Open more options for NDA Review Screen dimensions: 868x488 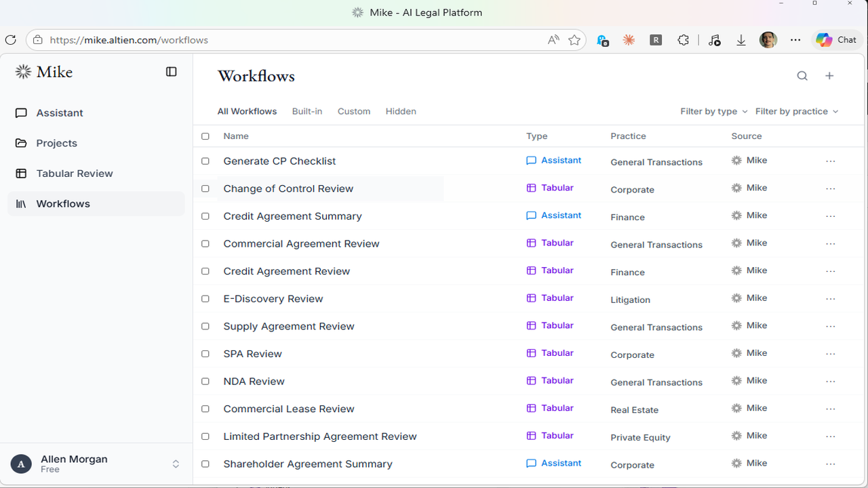[831, 382]
